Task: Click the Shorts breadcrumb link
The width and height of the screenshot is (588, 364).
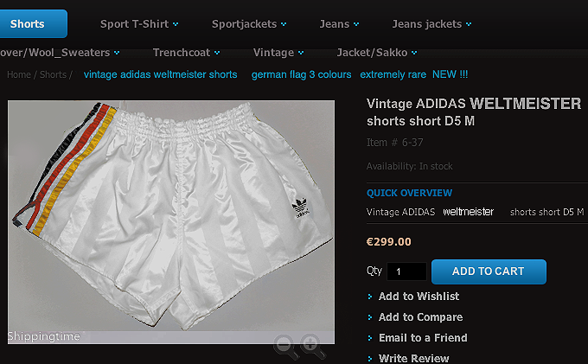Action: pos(52,75)
